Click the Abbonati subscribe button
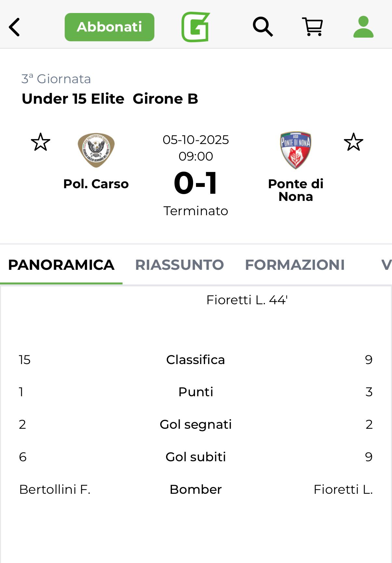Image resolution: width=392 pixels, height=563 pixels. click(110, 27)
